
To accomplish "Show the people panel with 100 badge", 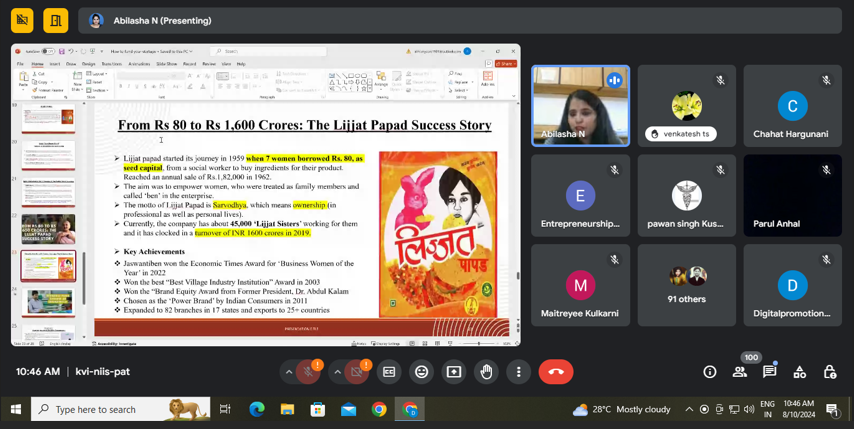I will click(740, 372).
